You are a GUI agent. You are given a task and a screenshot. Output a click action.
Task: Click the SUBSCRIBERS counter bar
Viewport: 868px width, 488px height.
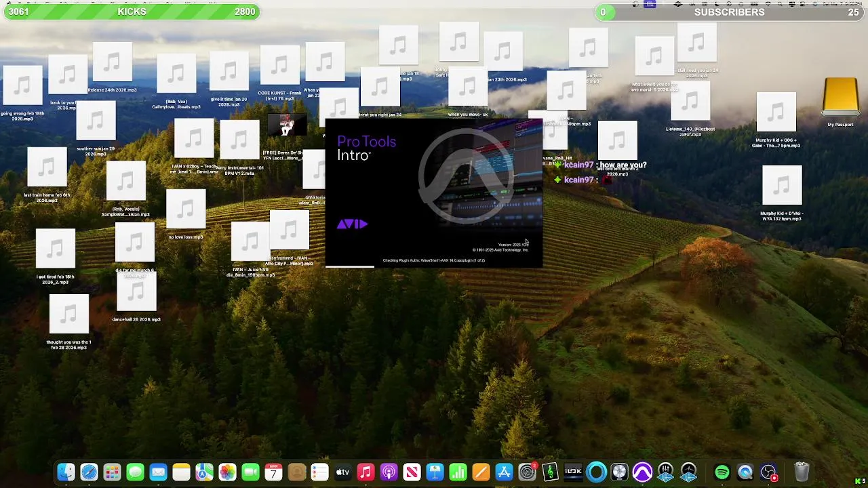[730, 12]
